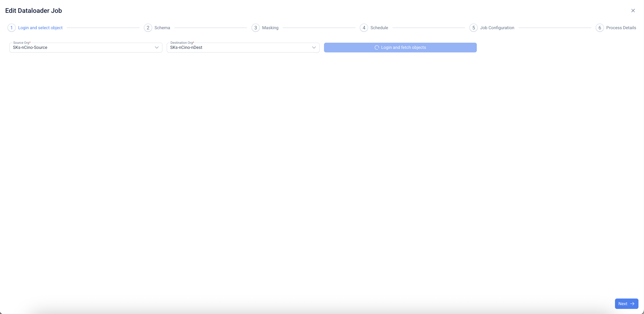Switch to the Masking step label
Viewport: 644px width, 314px height.
click(270, 28)
